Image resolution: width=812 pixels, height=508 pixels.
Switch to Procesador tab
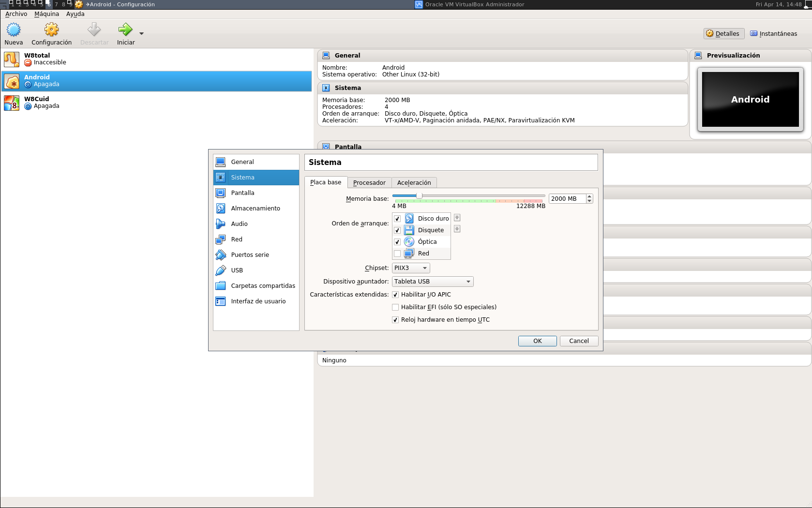(369, 183)
